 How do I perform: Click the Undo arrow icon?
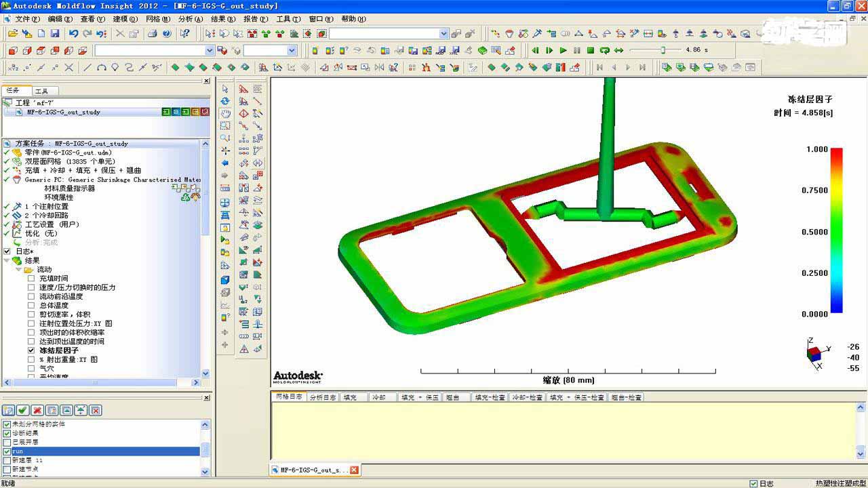(73, 33)
